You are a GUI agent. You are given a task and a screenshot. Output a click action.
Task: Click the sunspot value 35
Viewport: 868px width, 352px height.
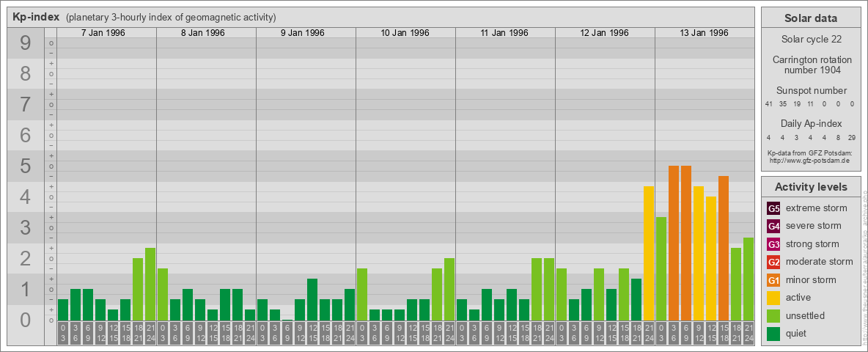coord(783,104)
